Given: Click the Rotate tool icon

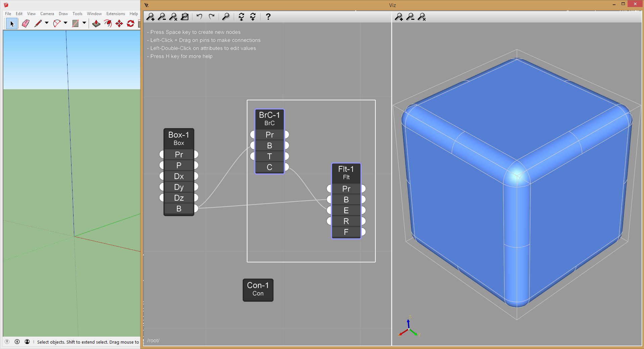Looking at the screenshot, I should (x=131, y=23).
